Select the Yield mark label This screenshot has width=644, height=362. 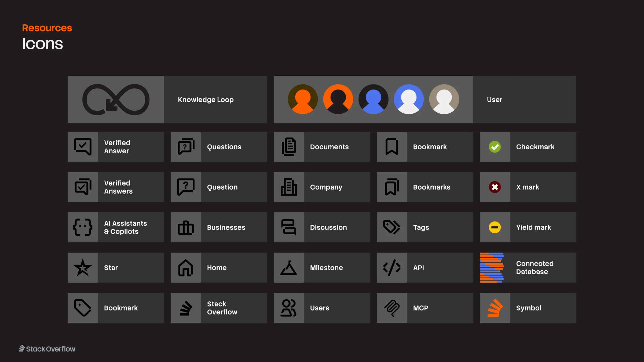click(533, 227)
